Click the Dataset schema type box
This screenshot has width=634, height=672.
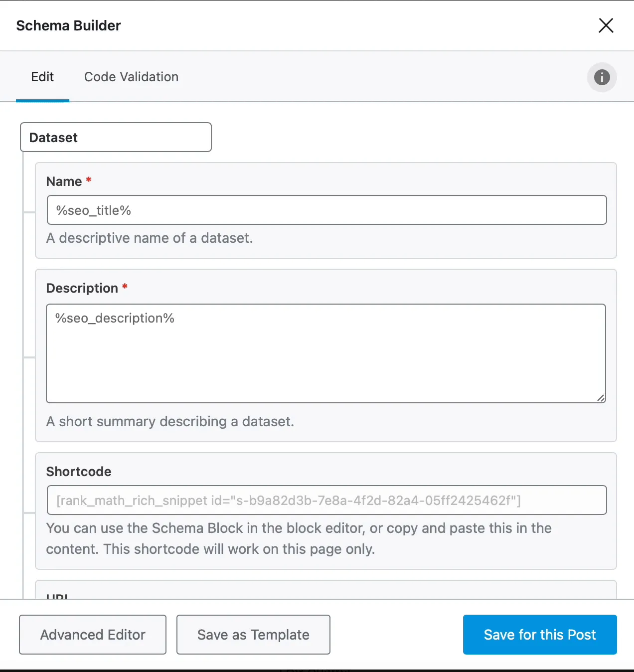115,137
